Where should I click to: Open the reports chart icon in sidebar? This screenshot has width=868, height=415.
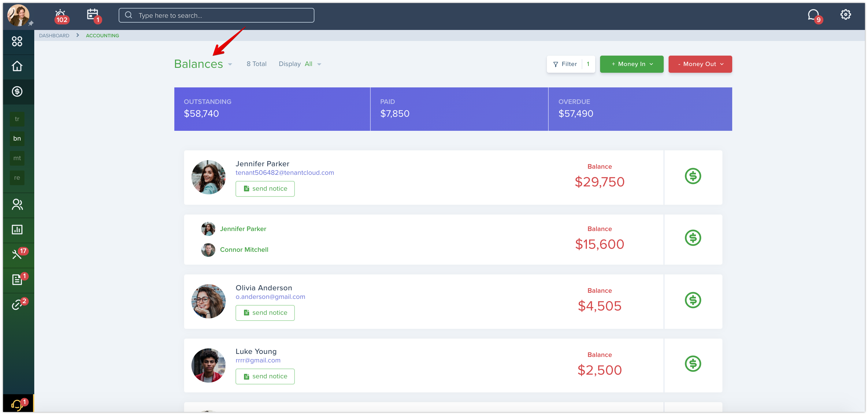17,230
